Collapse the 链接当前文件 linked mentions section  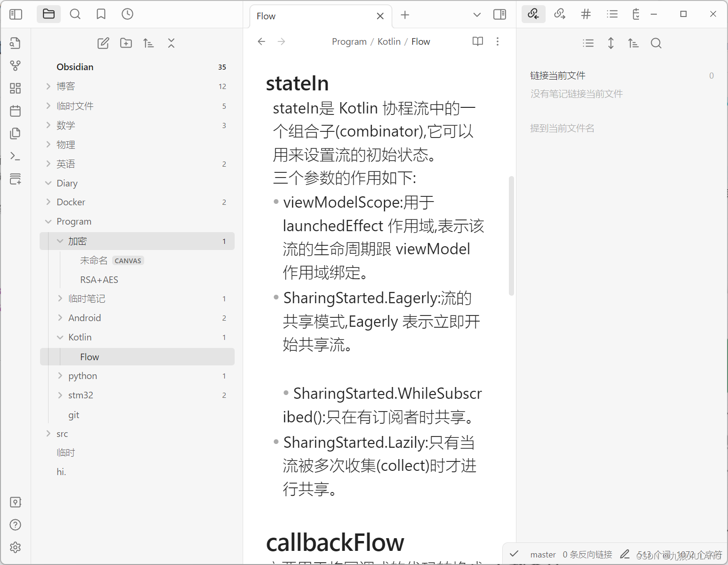tap(557, 75)
